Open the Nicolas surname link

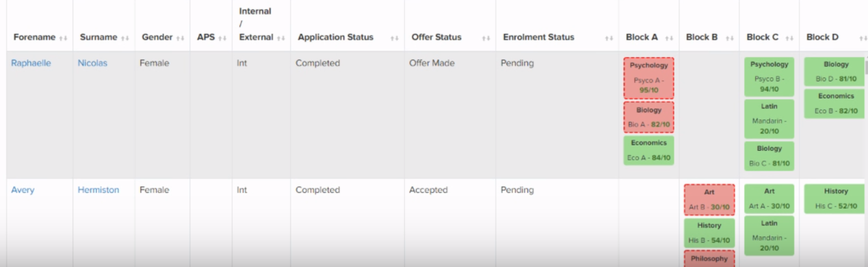93,63
